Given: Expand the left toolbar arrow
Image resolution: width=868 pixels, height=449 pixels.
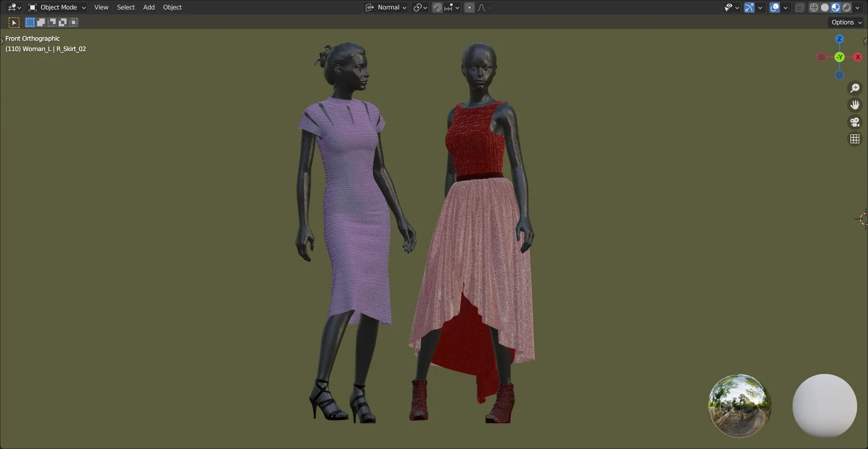Looking at the screenshot, I should 2,41.
